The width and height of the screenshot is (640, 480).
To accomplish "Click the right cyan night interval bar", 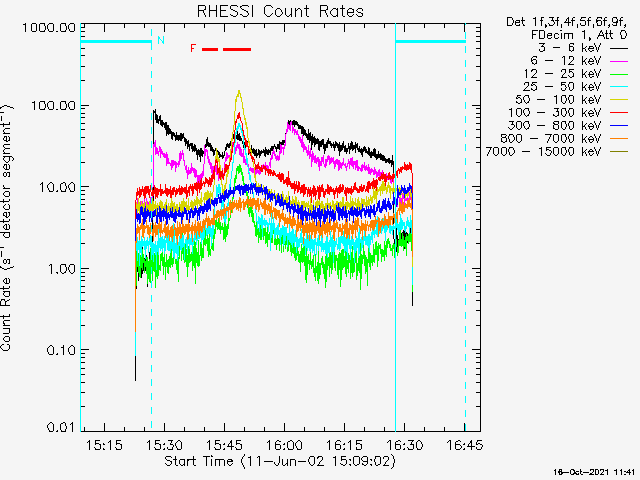I will pos(431,42).
